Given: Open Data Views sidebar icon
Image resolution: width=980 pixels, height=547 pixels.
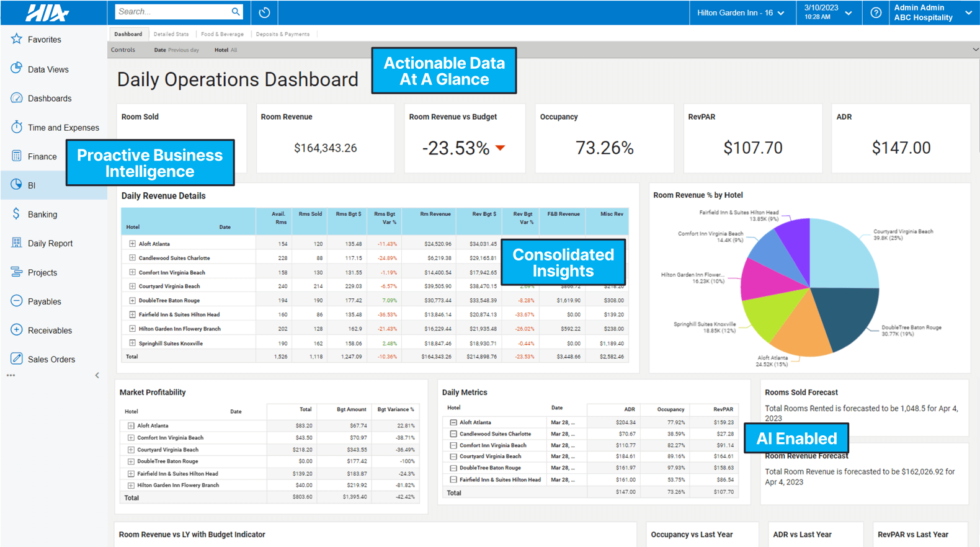Looking at the screenshot, I should coord(17,69).
